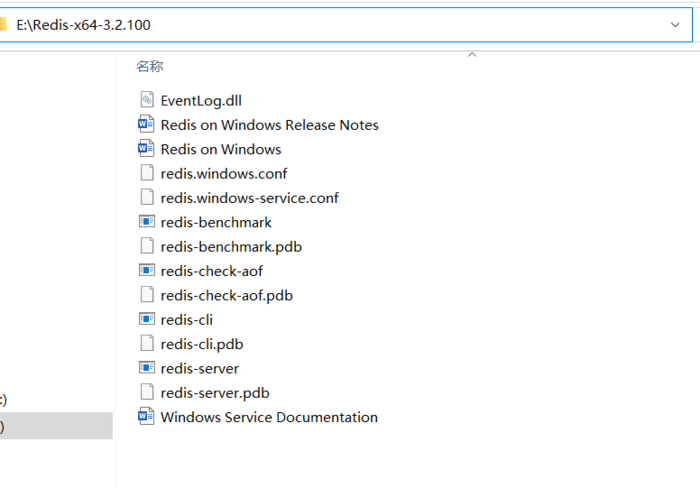Click the redis-check-aof executable icon

(146, 270)
